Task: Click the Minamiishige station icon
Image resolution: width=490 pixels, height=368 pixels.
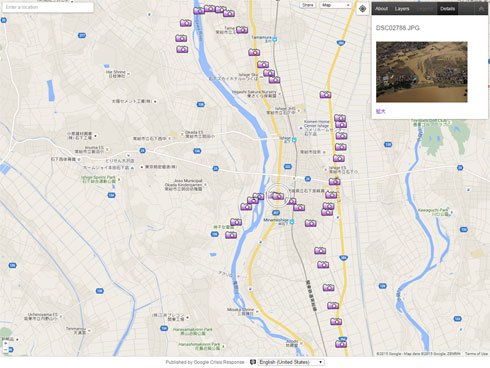Action: click(292, 222)
